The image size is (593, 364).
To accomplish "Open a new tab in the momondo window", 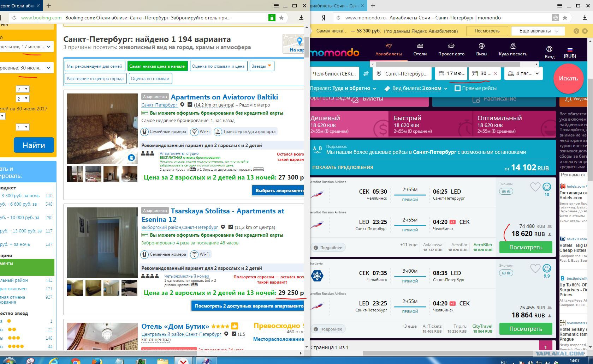I will [373, 6].
